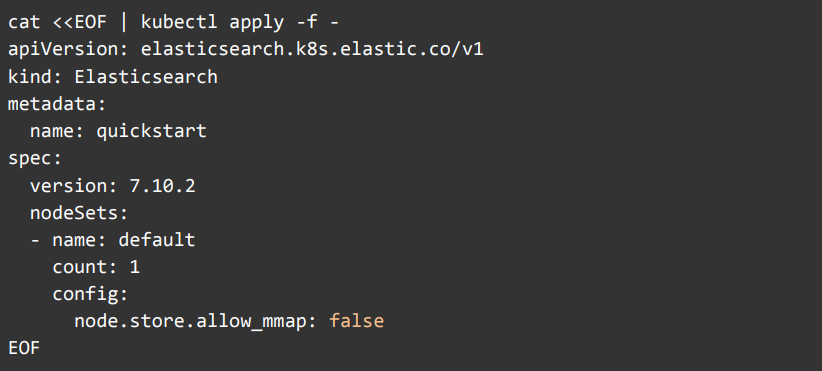
Task: Click 'elasticsearch.k8s.elastic.co/v1' value
Action: coord(312,49)
